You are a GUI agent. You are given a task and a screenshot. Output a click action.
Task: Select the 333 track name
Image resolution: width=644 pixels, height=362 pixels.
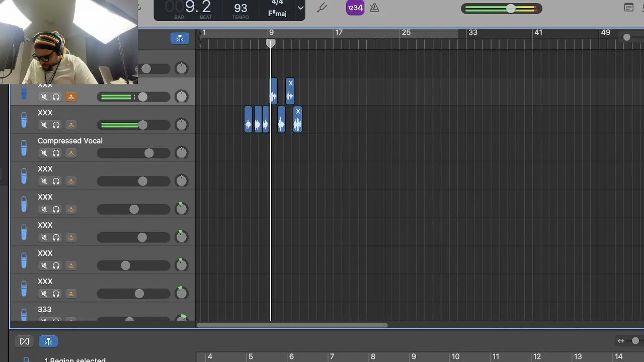click(44, 310)
